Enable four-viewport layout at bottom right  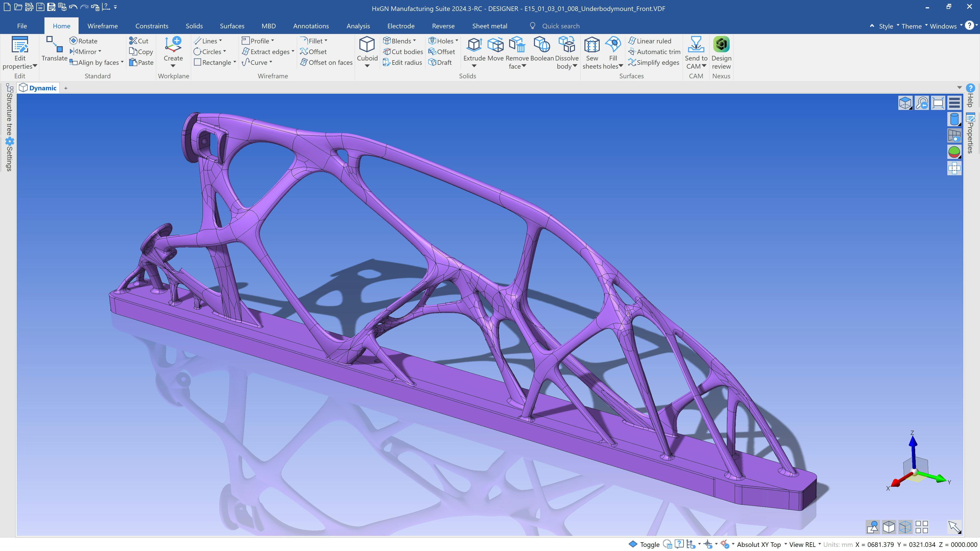921,527
